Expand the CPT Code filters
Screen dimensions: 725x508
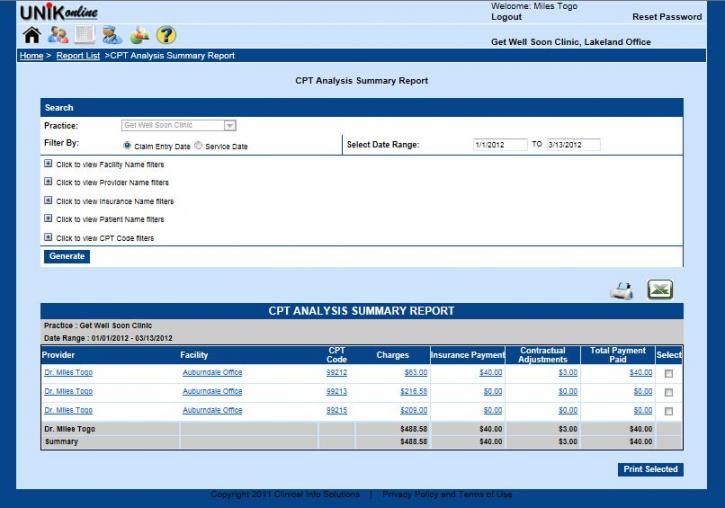point(48,237)
